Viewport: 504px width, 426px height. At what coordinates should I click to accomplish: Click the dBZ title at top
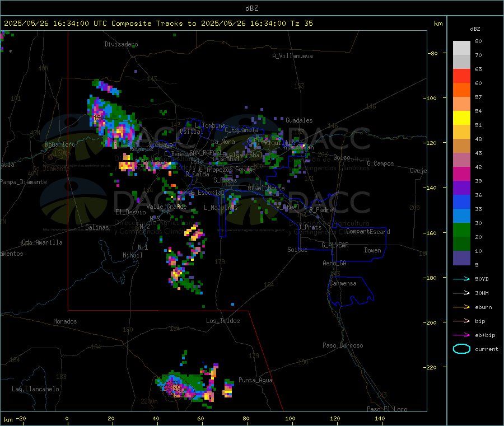coord(251,8)
